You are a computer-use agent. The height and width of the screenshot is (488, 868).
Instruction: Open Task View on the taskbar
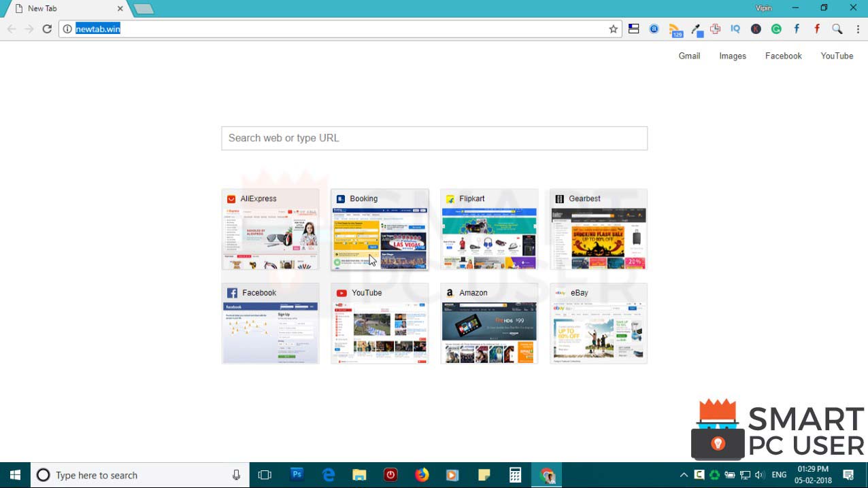point(265,474)
